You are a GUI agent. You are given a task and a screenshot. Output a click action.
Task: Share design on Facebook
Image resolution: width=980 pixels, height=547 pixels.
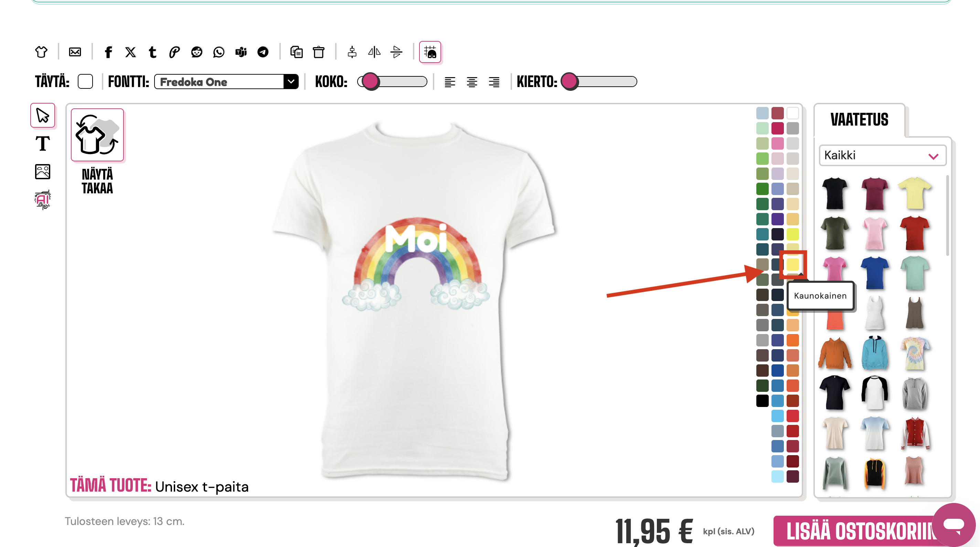(x=108, y=52)
